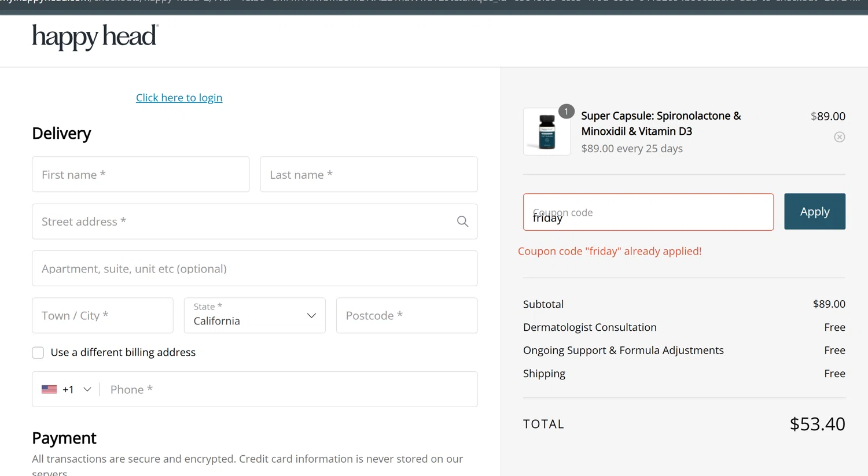This screenshot has width=868, height=476.
Task: Click the Apply coupon button
Action: [814, 212]
